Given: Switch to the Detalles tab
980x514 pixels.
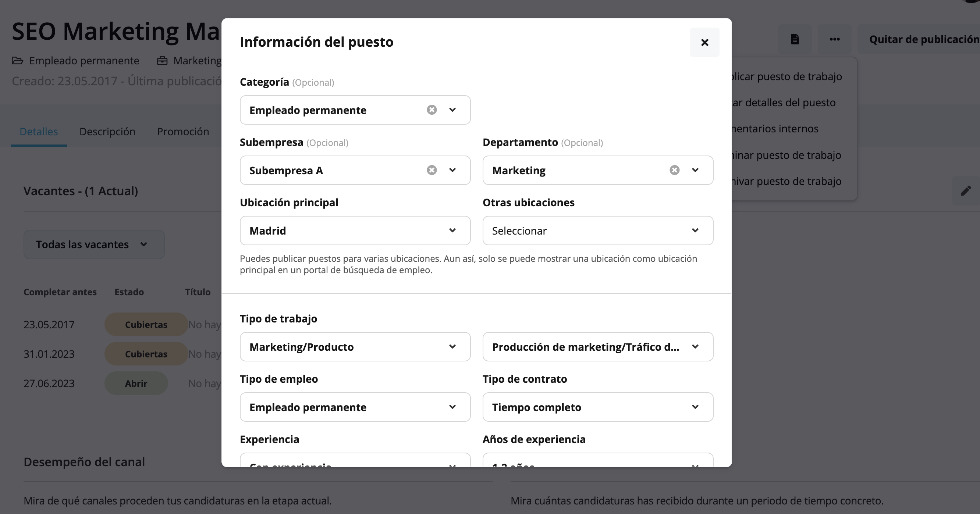Looking at the screenshot, I should tap(38, 132).
